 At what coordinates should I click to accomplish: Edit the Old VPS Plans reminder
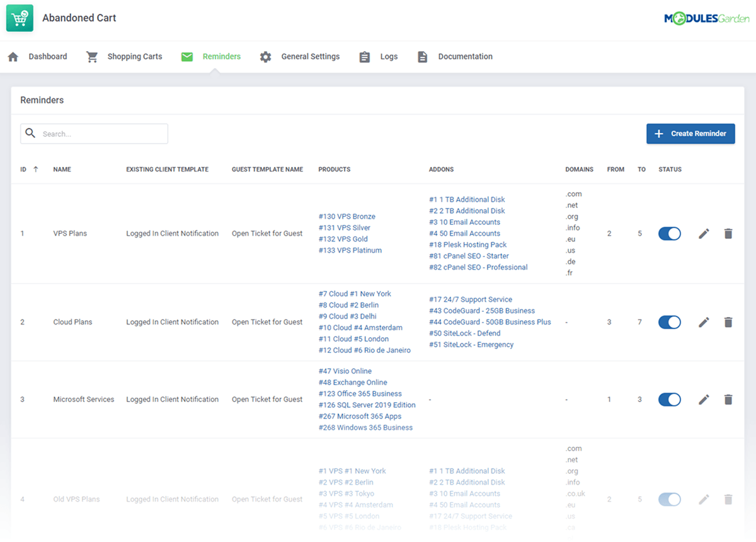[704, 499]
